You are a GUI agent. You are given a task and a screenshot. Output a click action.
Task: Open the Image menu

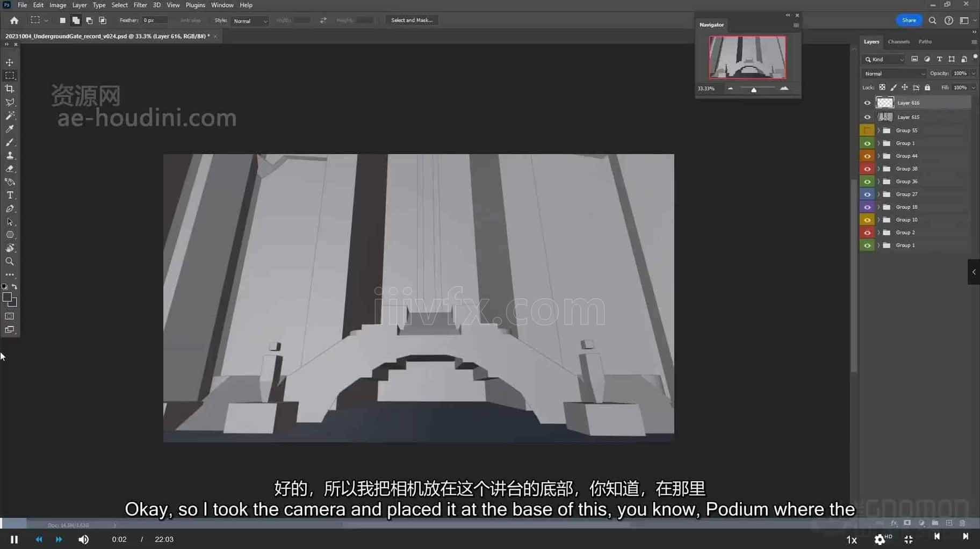[57, 5]
